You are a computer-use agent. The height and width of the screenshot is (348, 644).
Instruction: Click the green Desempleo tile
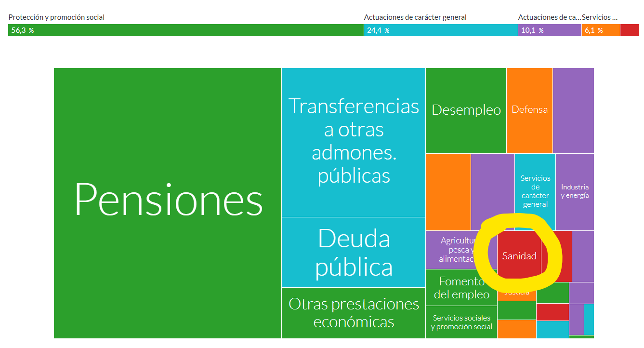466,110
